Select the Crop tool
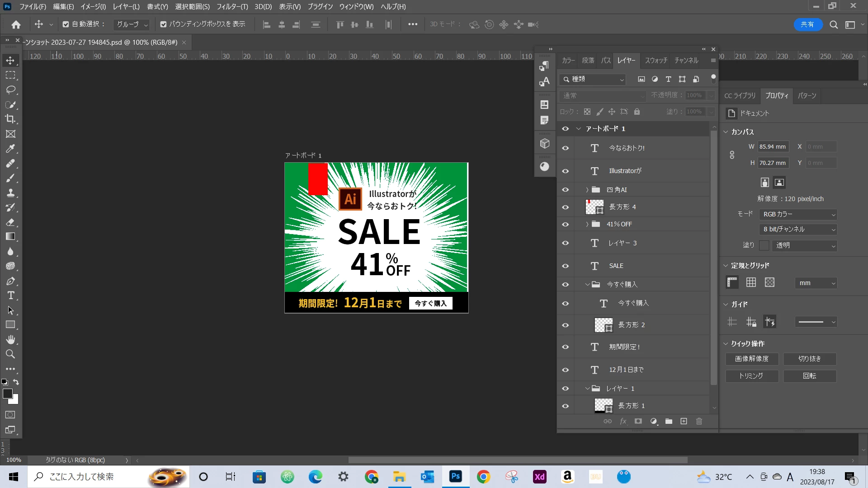Viewport: 868px width, 488px height. [x=10, y=119]
